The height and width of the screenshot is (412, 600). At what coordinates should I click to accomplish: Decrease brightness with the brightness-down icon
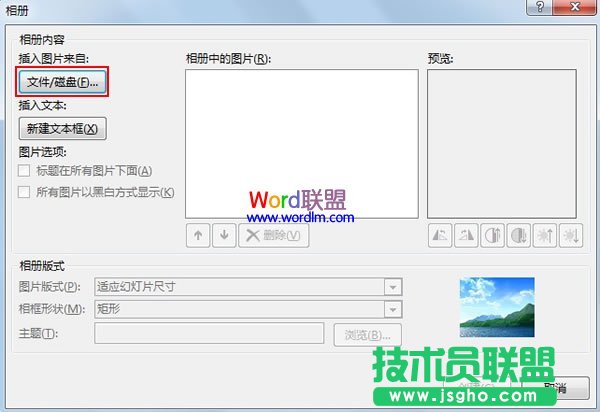[571, 235]
